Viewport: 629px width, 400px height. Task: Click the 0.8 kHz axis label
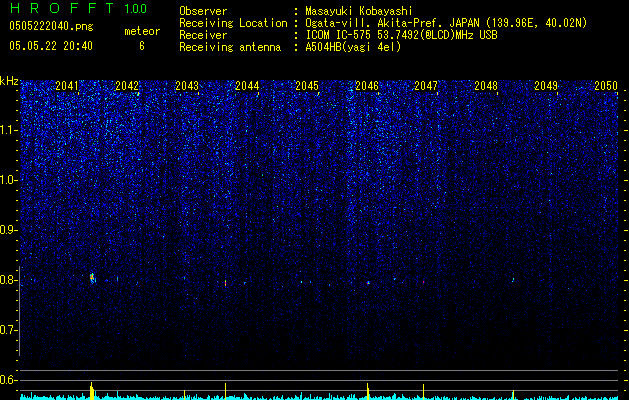[x=9, y=280]
